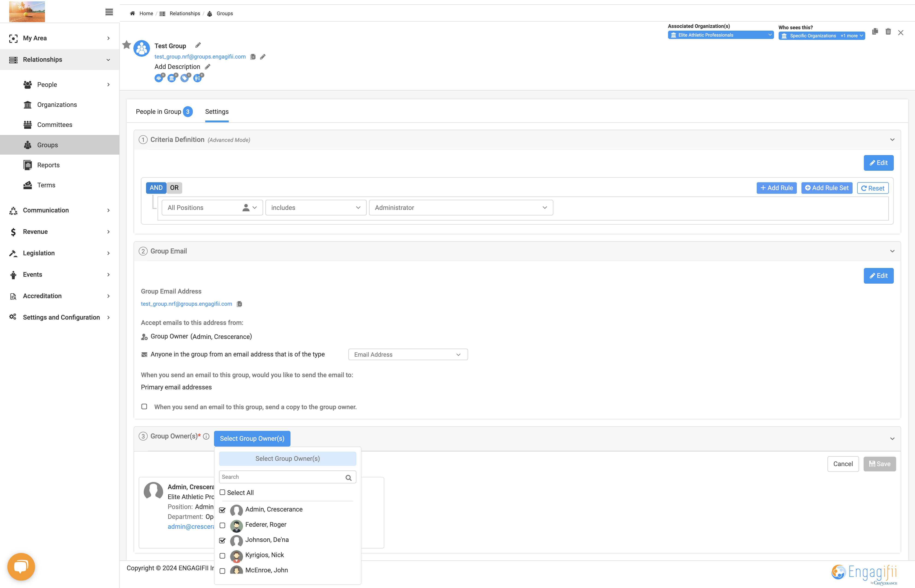Cancel group owner changes
Screen dimensions: 915x588
click(x=843, y=464)
